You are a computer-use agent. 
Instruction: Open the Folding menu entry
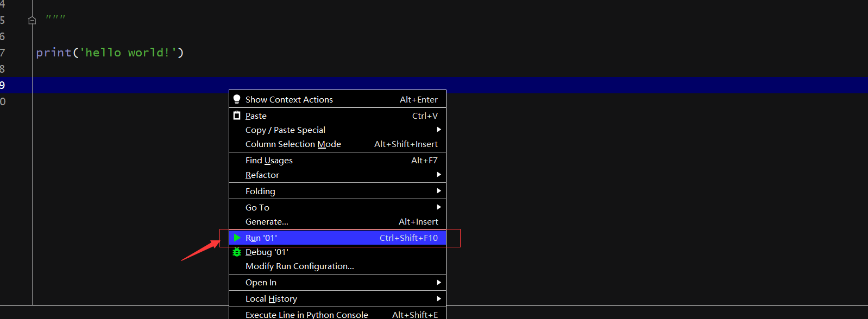tap(337, 191)
